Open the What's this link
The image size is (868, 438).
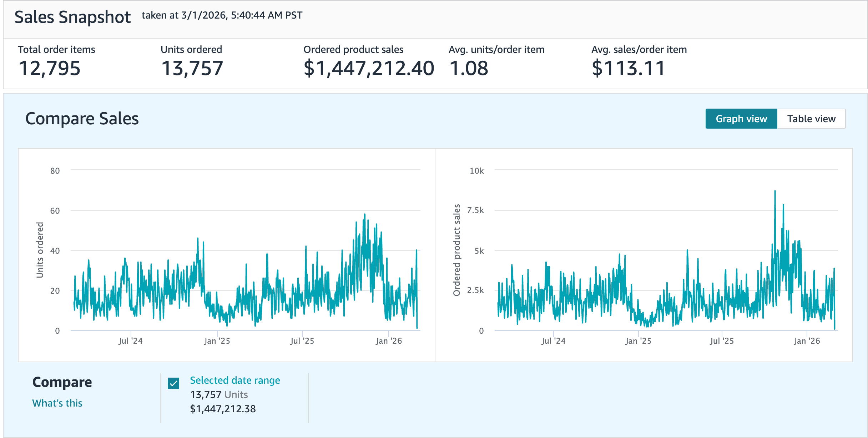click(57, 403)
